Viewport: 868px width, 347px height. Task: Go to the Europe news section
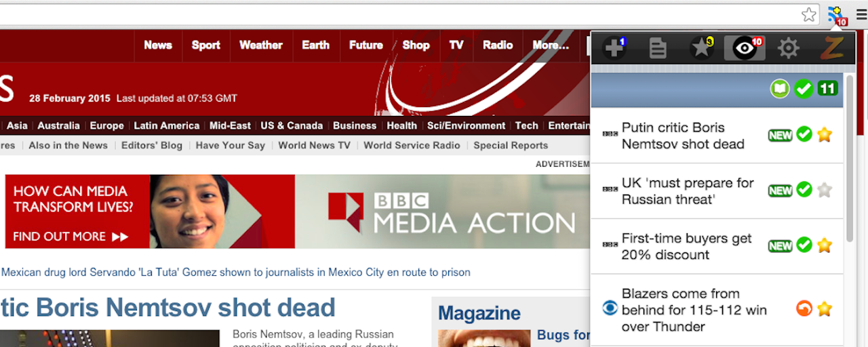[107, 125]
